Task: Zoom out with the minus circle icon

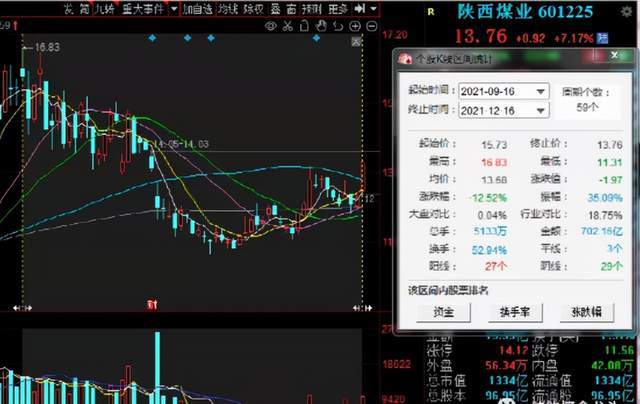Action: point(371,26)
